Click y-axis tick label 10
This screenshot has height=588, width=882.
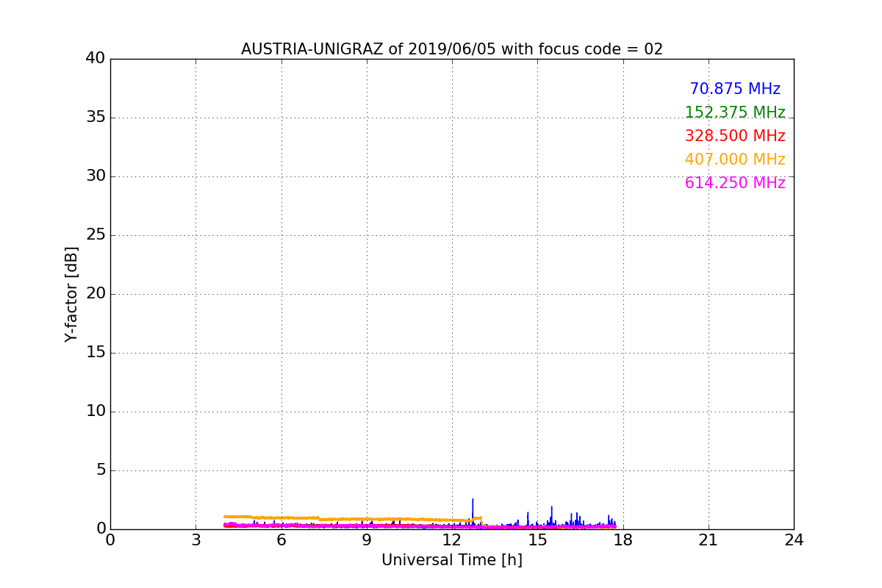pos(96,412)
